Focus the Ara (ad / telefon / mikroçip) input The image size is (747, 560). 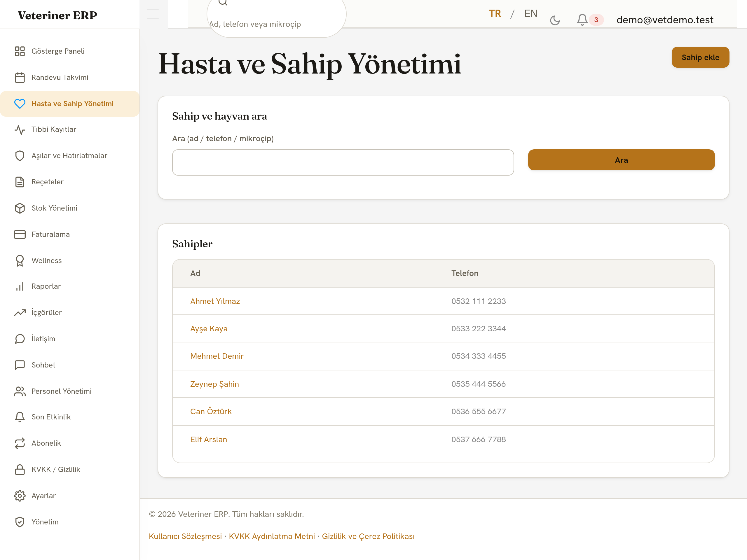(343, 162)
